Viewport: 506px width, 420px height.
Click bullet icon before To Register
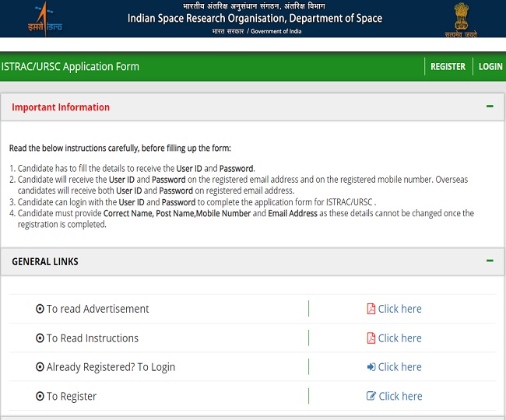(40, 396)
